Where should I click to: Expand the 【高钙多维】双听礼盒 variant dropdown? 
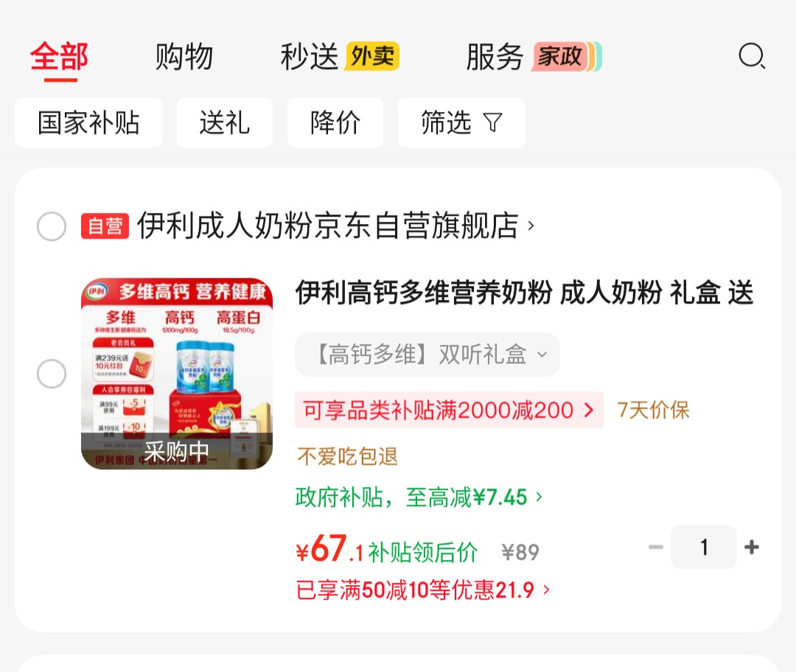[427, 354]
